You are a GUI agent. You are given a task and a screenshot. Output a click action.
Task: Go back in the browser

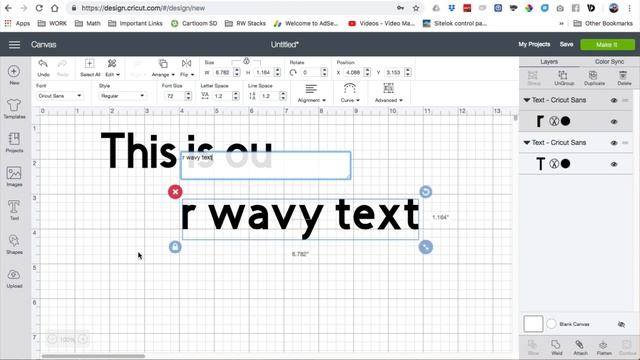(x=9, y=8)
